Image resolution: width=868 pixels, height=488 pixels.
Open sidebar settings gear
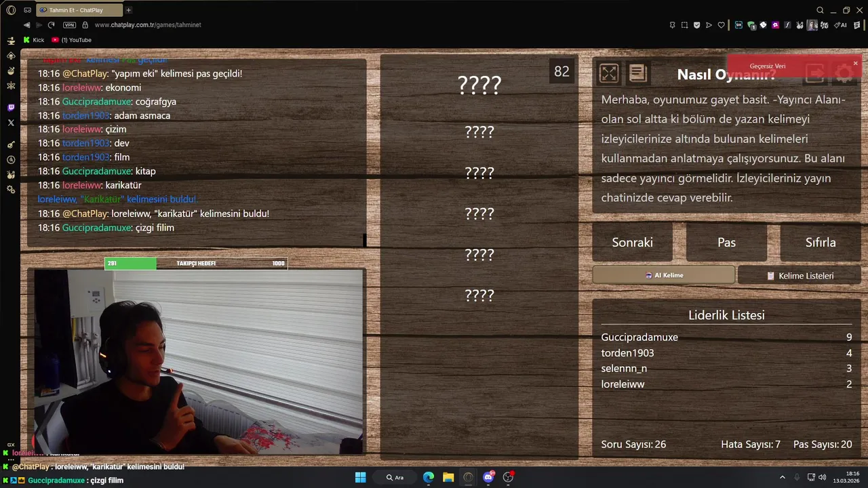(11, 189)
